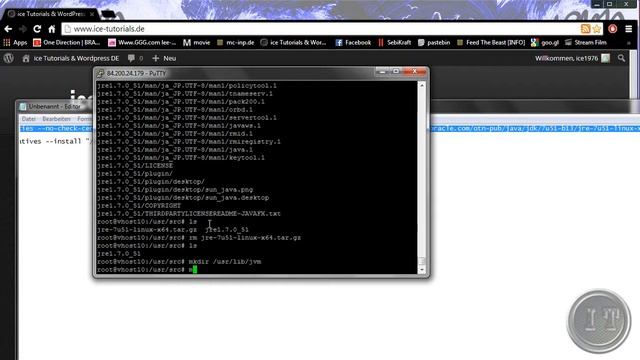The image size is (640, 360).
Task: Click the PuTTY scrollbar up arrow
Action: point(422,85)
